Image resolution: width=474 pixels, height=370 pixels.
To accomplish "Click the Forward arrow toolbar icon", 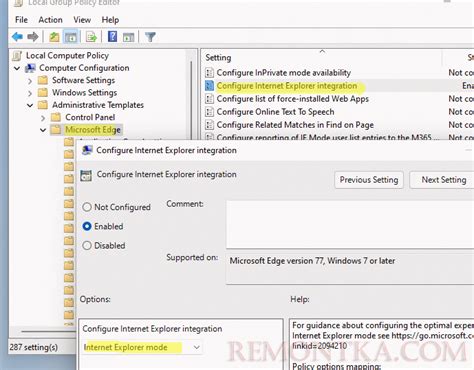I will click(x=33, y=37).
